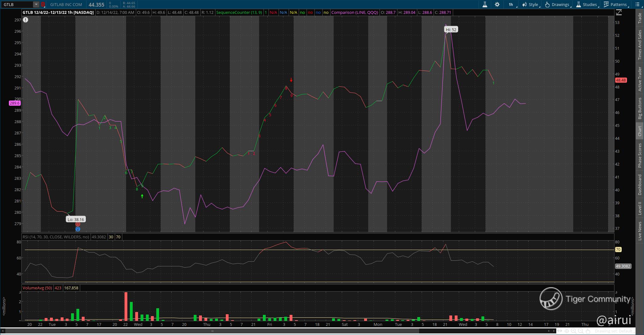Open the Active Trader side tab
Screen dimensions: 644x335
[x=640, y=79]
